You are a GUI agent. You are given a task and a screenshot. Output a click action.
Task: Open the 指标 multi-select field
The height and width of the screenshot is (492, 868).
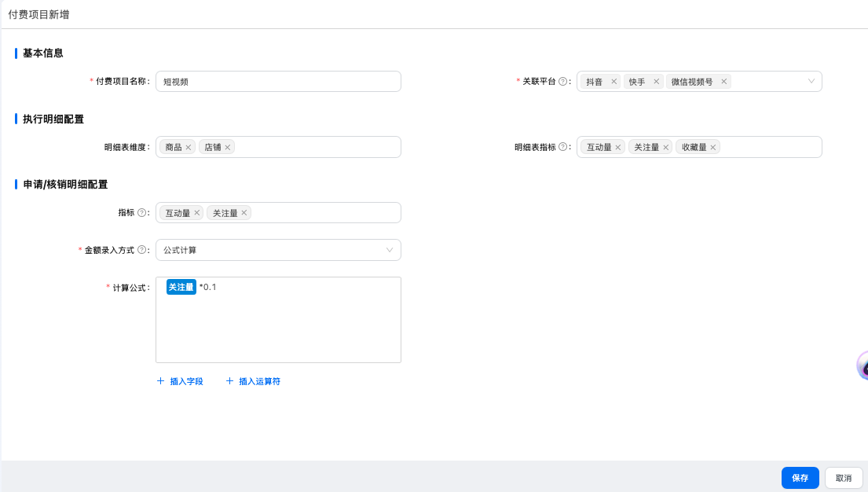pyautogui.click(x=278, y=213)
